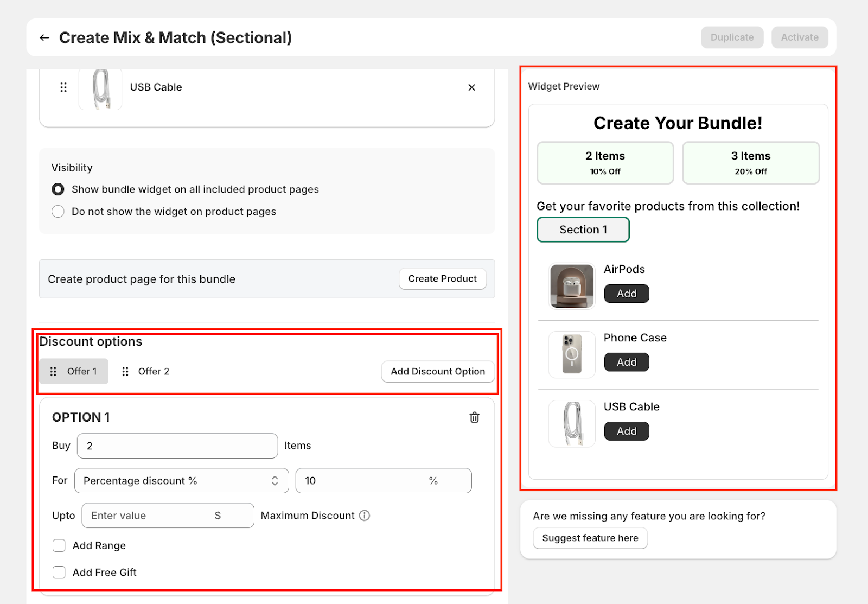The height and width of the screenshot is (604, 868).
Task: Enable the Add Range checkbox
Action: 59,546
